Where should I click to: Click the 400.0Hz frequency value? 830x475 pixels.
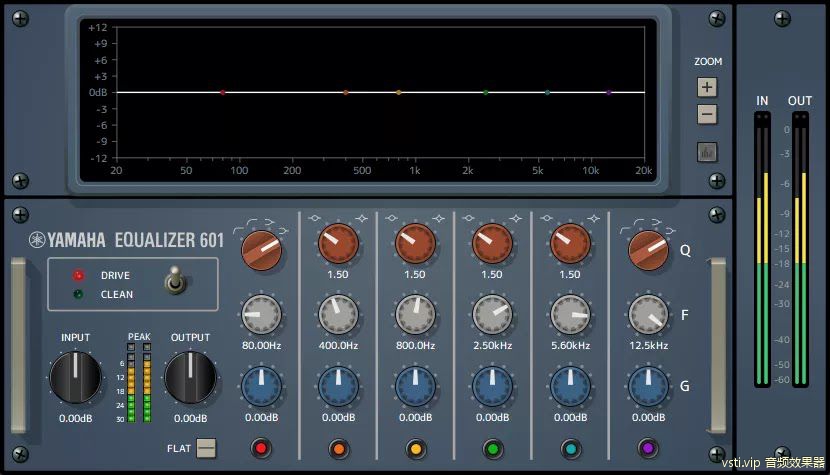click(x=338, y=345)
